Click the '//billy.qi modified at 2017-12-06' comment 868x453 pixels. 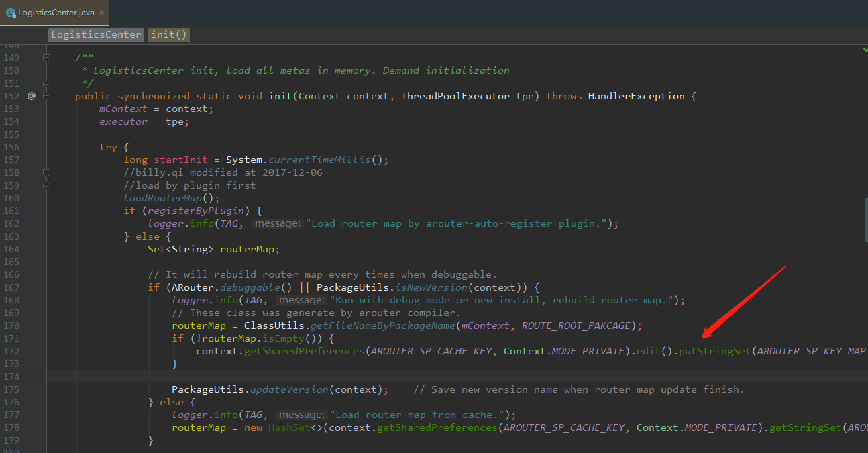pos(223,172)
